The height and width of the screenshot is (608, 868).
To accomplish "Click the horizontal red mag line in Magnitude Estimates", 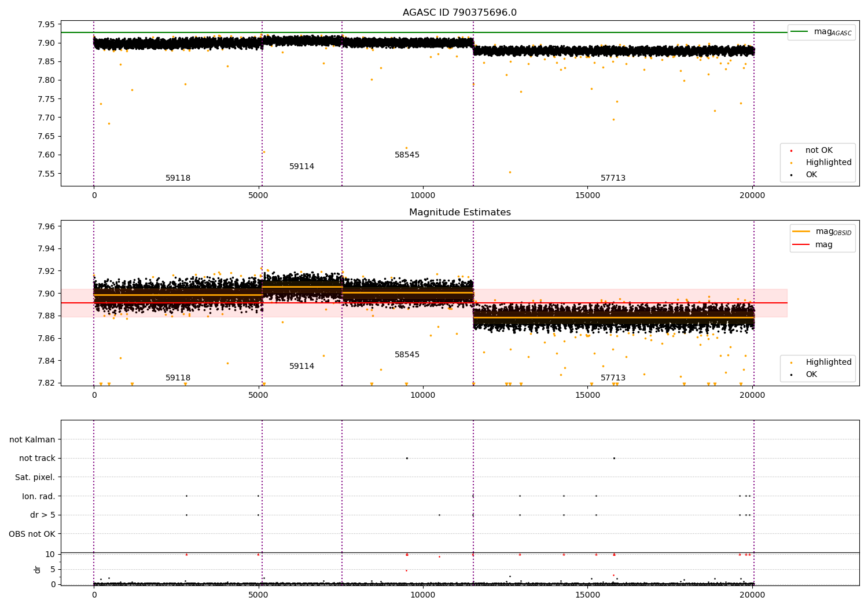I will (424, 303).
